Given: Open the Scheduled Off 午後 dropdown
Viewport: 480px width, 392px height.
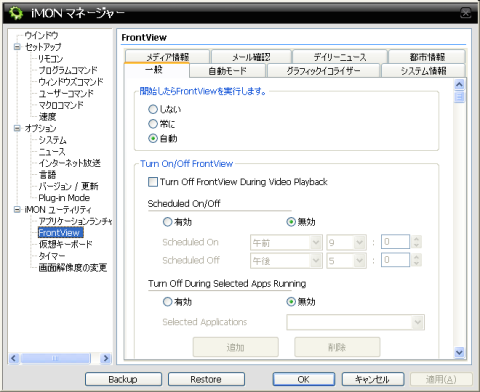Looking at the screenshot, I should click(316, 260).
